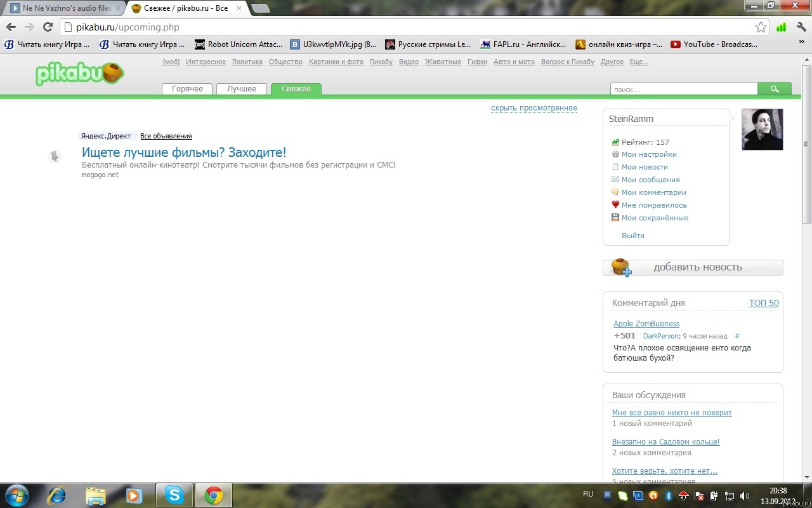Click into the поиск search field
Screen dimensions: 812x508
tap(683, 90)
